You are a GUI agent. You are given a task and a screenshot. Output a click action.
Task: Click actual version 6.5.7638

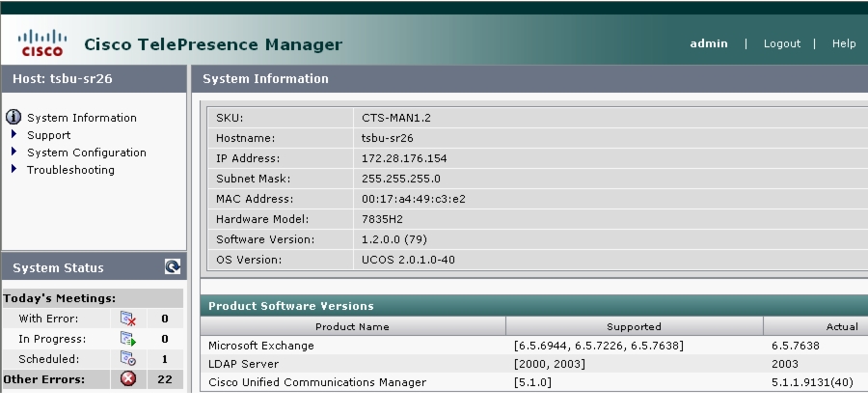[x=795, y=346]
